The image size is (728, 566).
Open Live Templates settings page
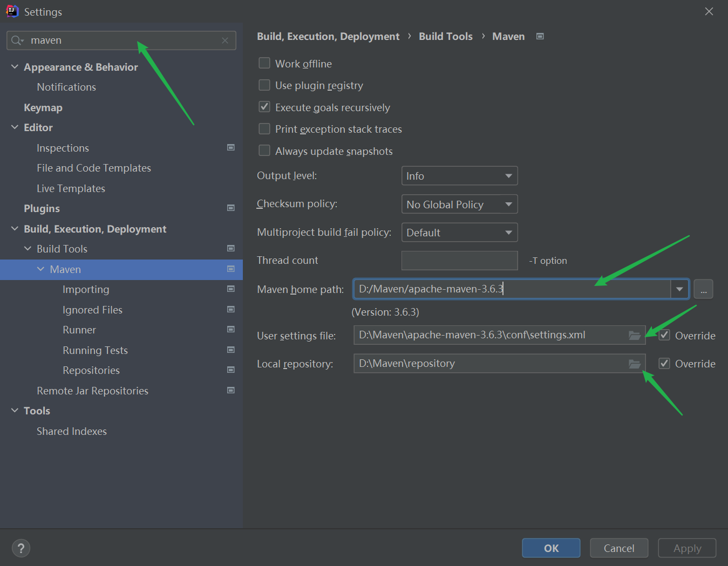71,188
